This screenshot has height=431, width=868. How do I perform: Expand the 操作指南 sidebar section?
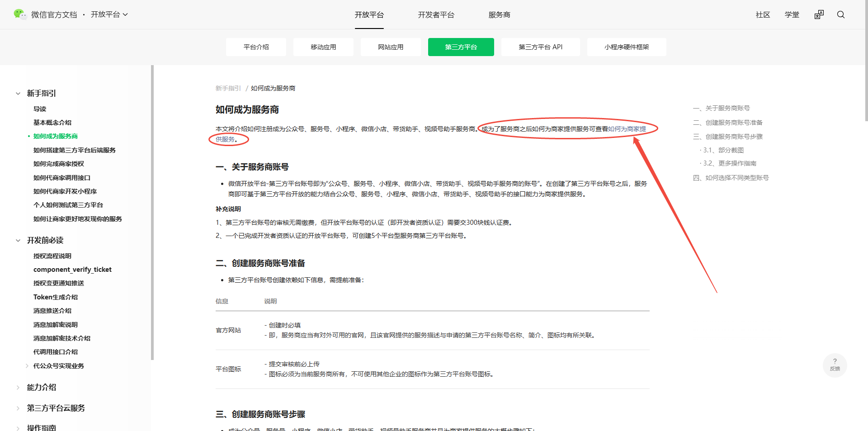18,428
